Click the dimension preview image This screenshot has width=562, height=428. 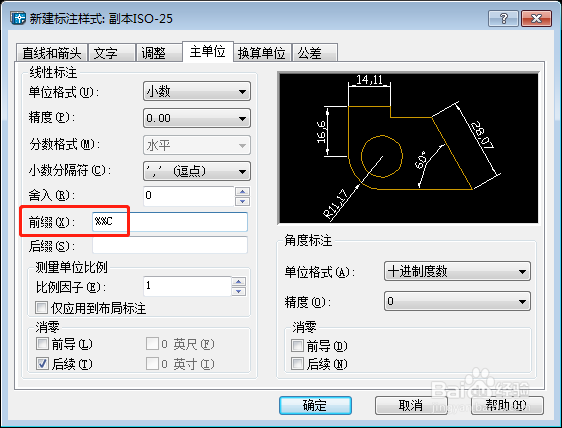(409, 148)
